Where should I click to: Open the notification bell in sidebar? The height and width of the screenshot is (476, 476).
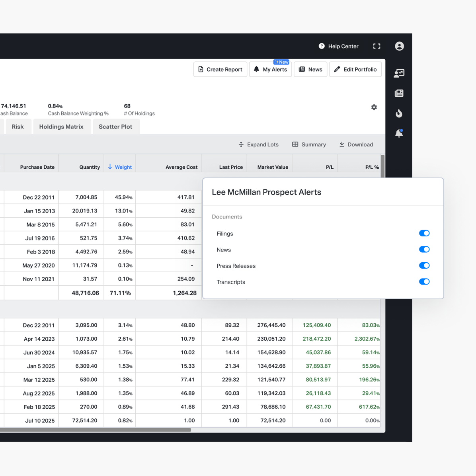point(399,133)
